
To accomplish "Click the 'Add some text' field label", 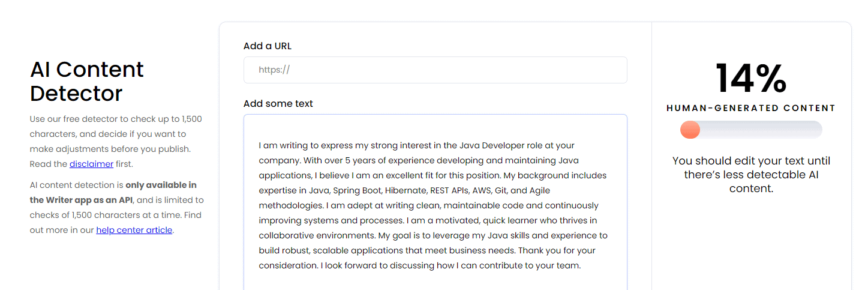I will click(278, 104).
